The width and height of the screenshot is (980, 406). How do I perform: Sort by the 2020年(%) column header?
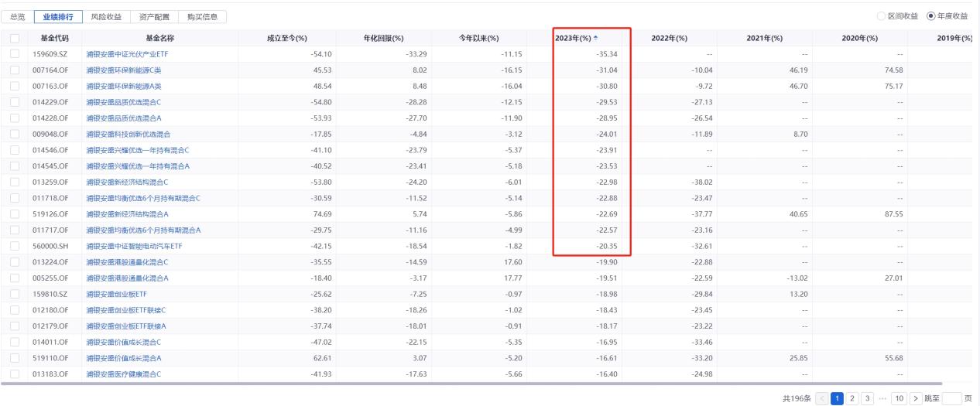tap(860, 39)
